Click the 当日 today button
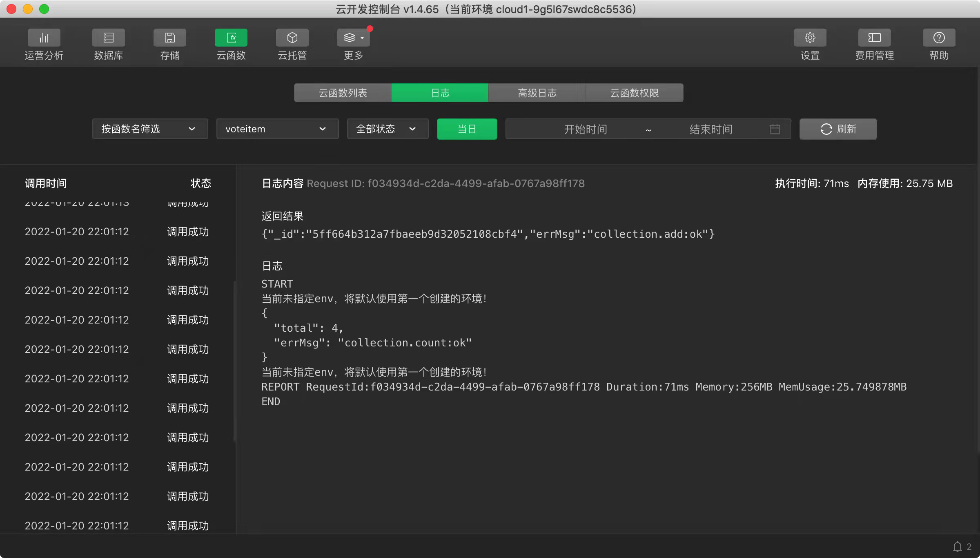Viewport: 980px width, 558px height. tap(467, 129)
